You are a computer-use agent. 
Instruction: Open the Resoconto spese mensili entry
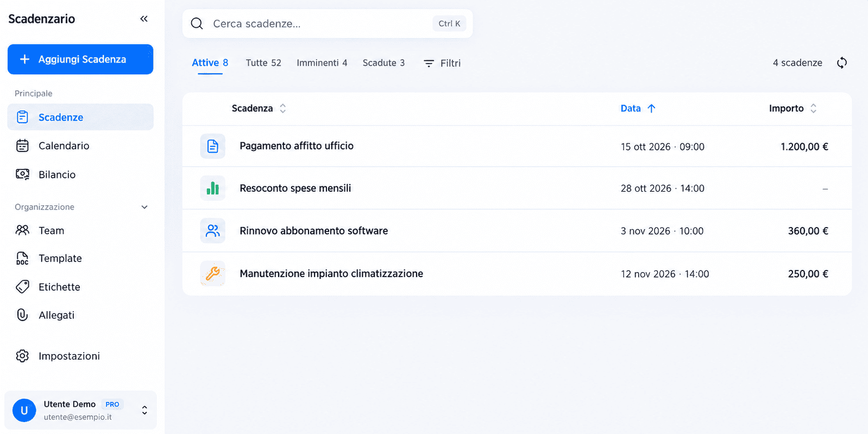(x=517, y=188)
